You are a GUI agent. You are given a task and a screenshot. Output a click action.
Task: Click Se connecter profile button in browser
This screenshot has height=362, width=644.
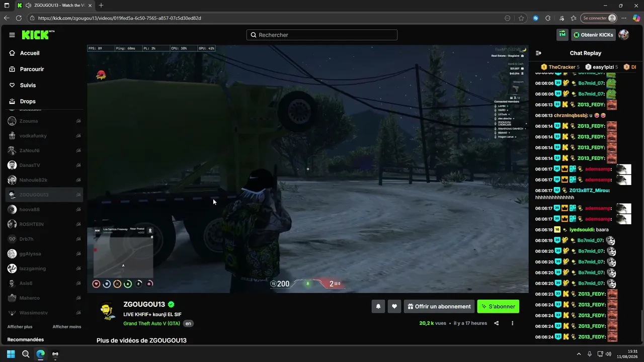(x=599, y=18)
